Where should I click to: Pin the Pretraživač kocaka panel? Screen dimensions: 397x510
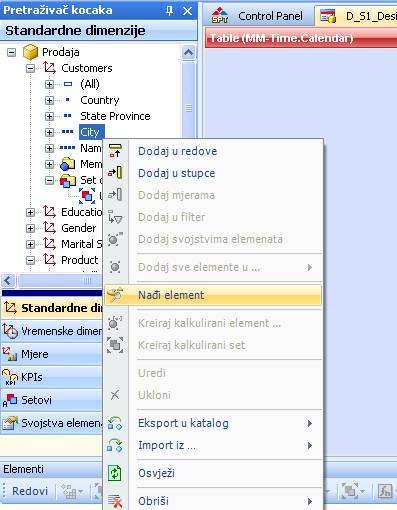(x=169, y=11)
